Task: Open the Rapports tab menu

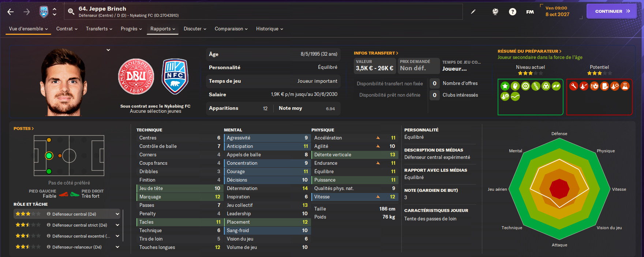Action: 163,29
